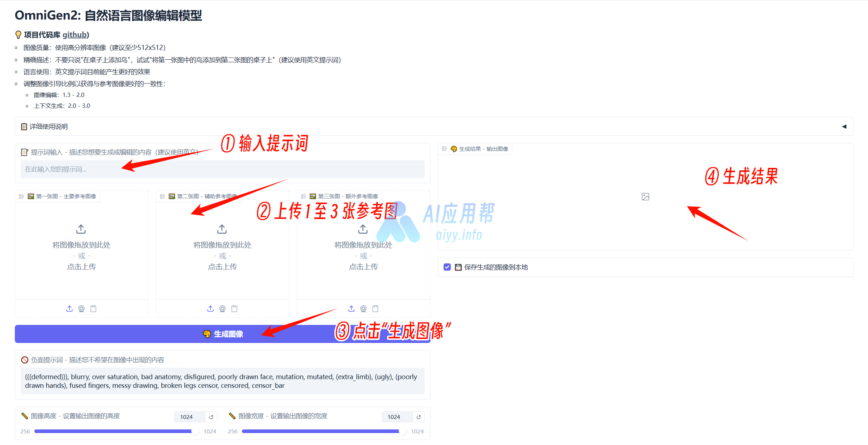Click the 生成图像 button
This screenshot has width=868, height=445.
point(222,334)
